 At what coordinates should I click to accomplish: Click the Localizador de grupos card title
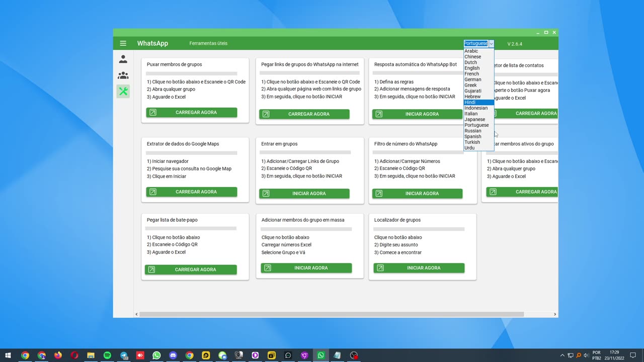pos(397,220)
